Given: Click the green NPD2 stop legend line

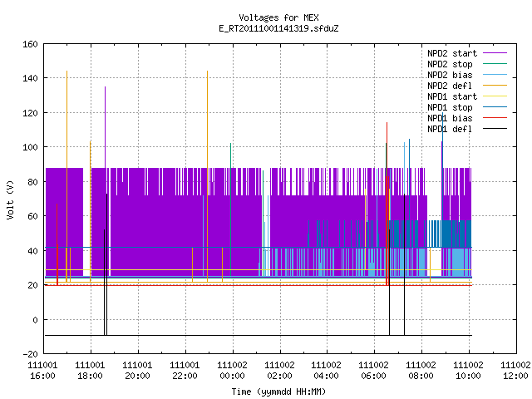Looking at the screenshot, I should click(495, 63).
